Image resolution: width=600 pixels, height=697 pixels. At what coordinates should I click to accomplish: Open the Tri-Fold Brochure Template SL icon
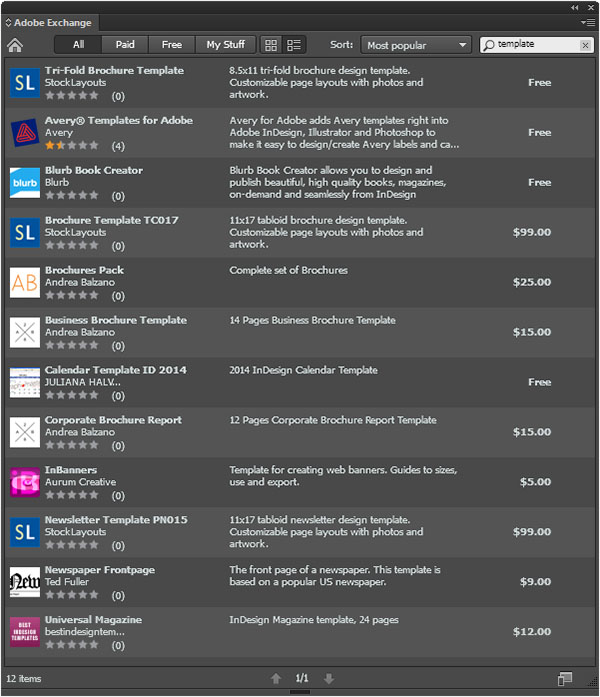[x=25, y=83]
